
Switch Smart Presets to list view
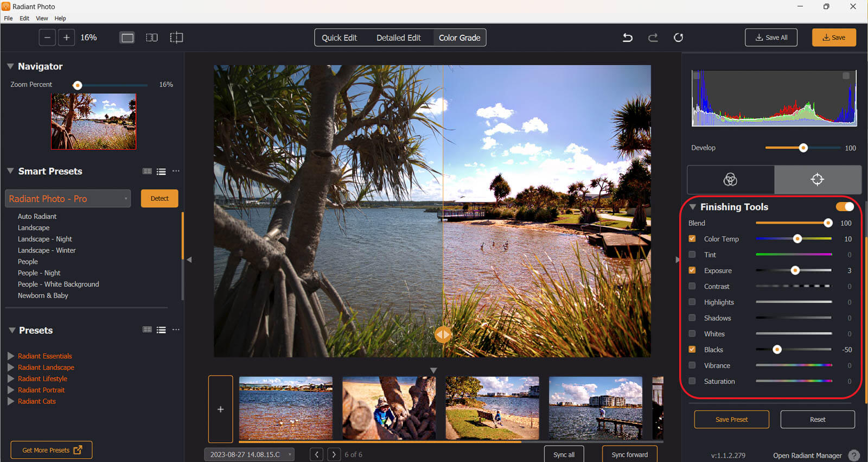point(161,172)
